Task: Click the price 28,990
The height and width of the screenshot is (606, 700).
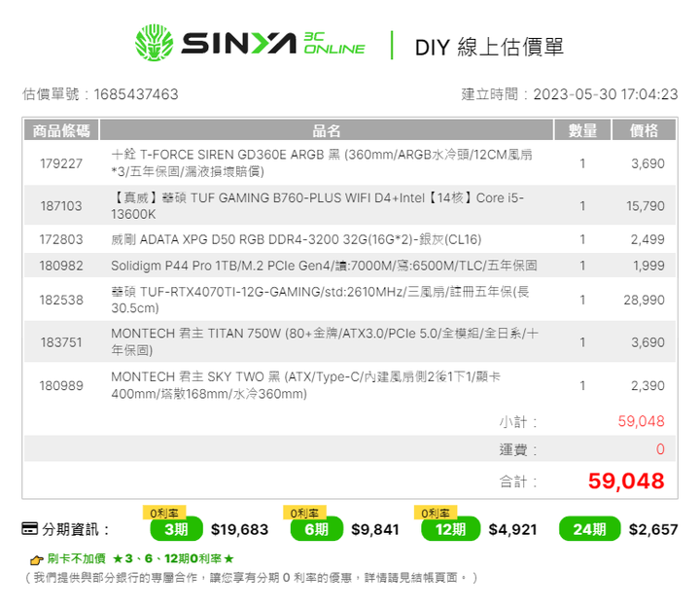Action: pos(645,301)
